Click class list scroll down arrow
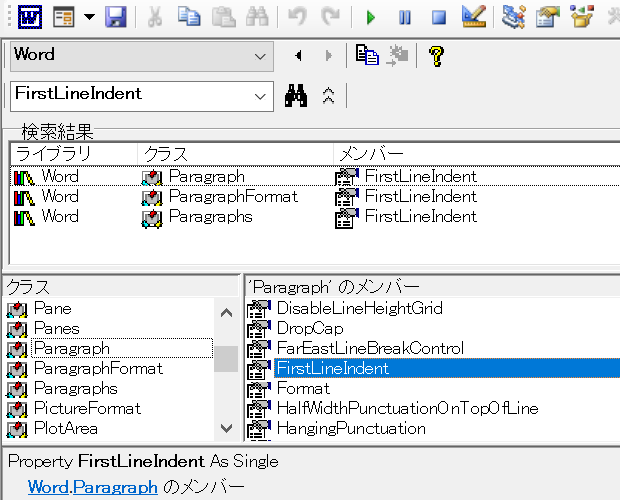Viewport: 620px width, 500px height. pyautogui.click(x=226, y=428)
